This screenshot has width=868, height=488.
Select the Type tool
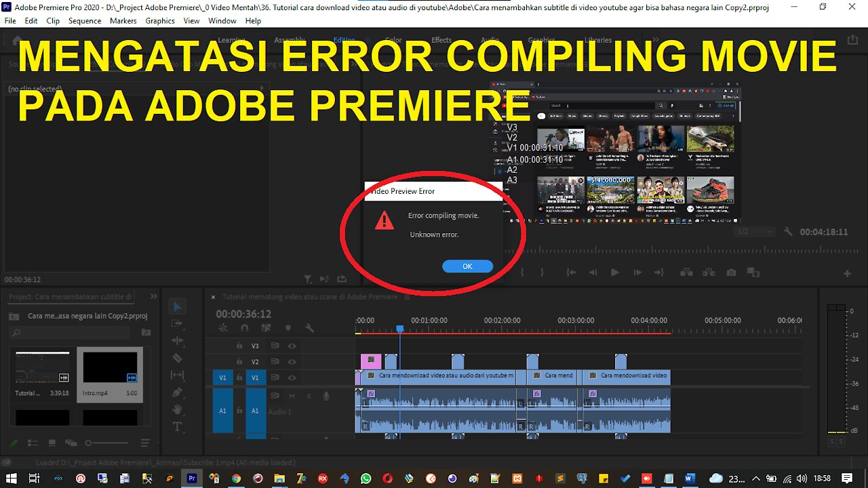point(177,426)
